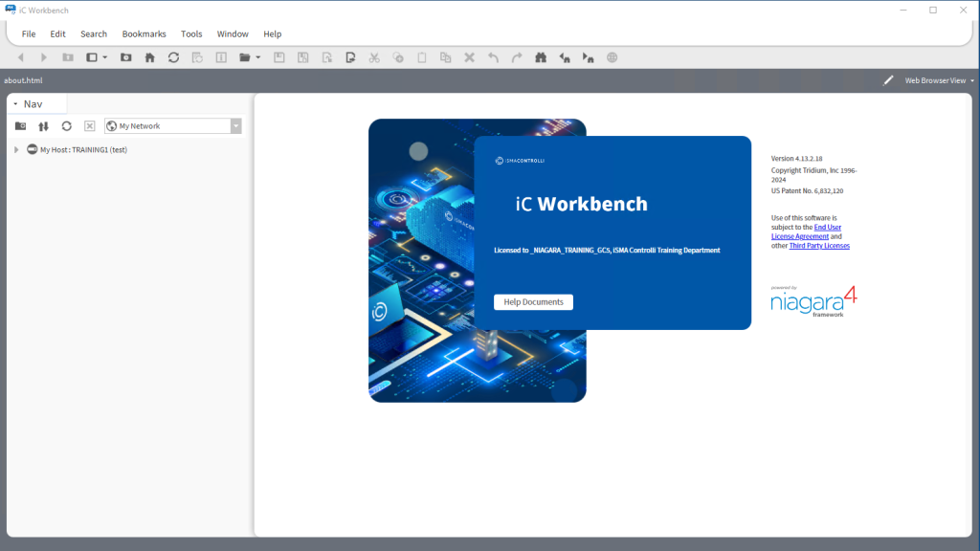This screenshot has width=980, height=551.
Task: Click the Home icon in the toolbar
Action: [x=150, y=57]
